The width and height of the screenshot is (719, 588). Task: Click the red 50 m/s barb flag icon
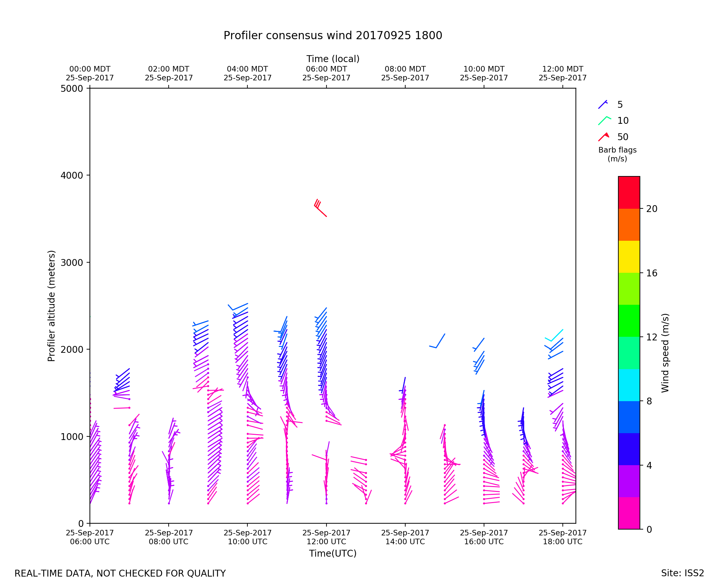point(603,137)
